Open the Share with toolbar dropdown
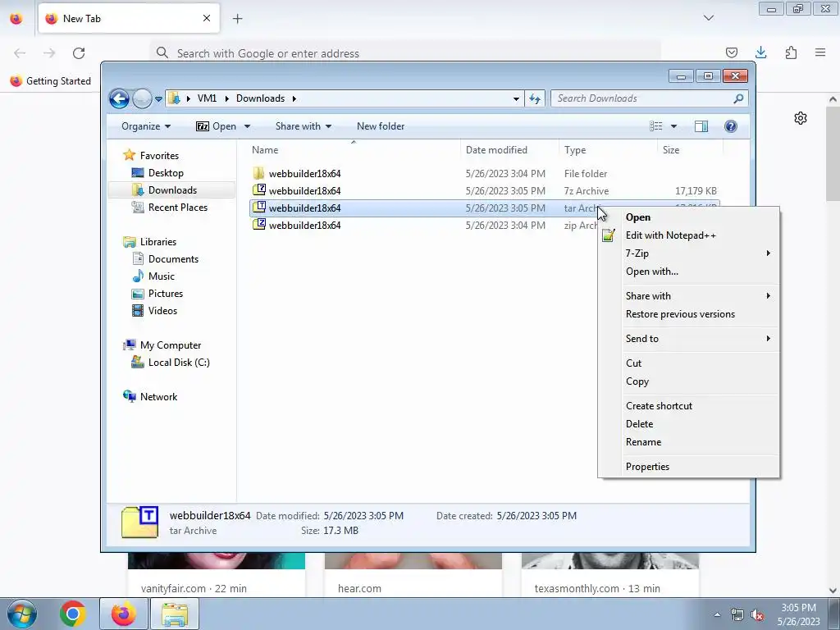 (x=304, y=126)
